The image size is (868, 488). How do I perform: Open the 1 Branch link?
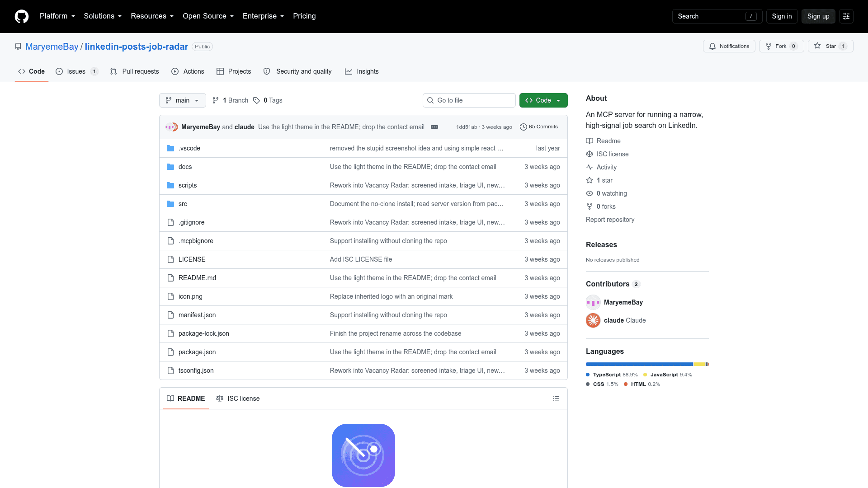230,100
